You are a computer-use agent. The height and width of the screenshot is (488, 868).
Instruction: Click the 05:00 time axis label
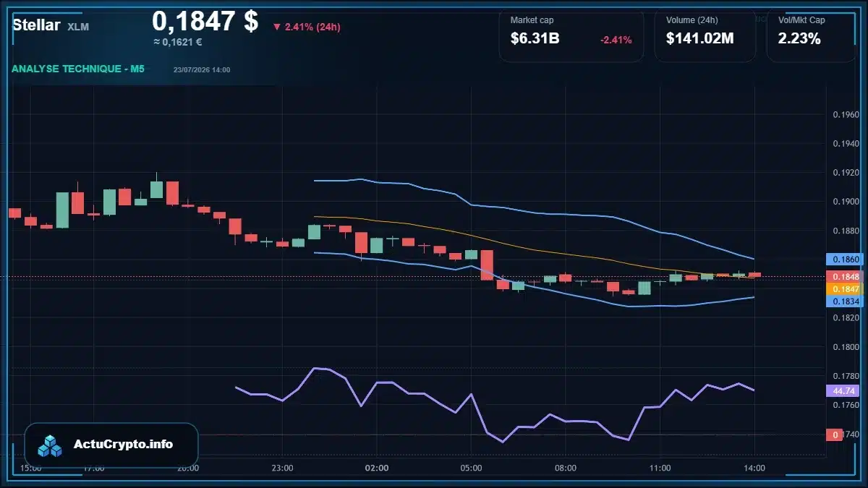point(471,468)
